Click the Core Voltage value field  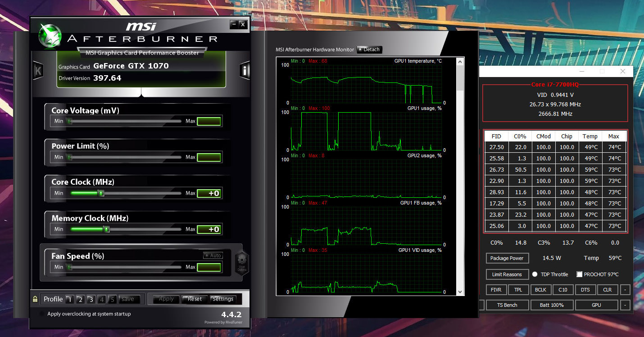click(209, 121)
